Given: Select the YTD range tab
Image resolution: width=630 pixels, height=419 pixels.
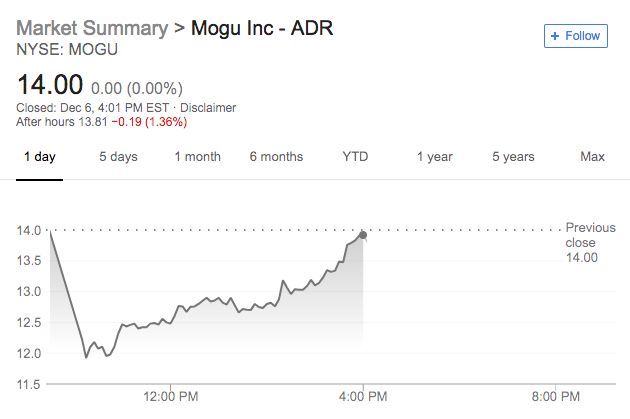Looking at the screenshot, I should [x=355, y=157].
